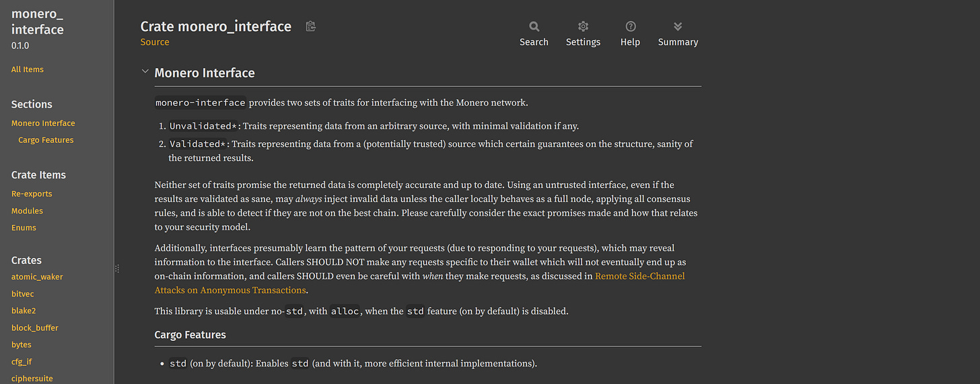Open the bitvec crate
980x384 pixels.
[x=22, y=294]
